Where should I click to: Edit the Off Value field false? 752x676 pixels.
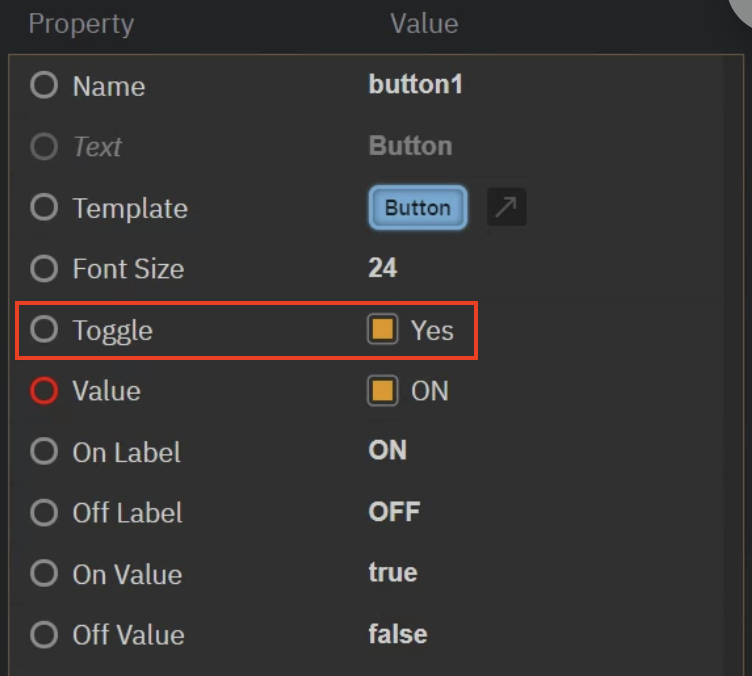click(398, 634)
